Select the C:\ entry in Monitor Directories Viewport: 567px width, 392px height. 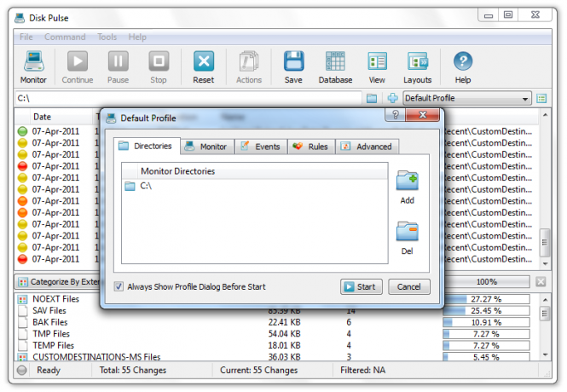[255, 187]
